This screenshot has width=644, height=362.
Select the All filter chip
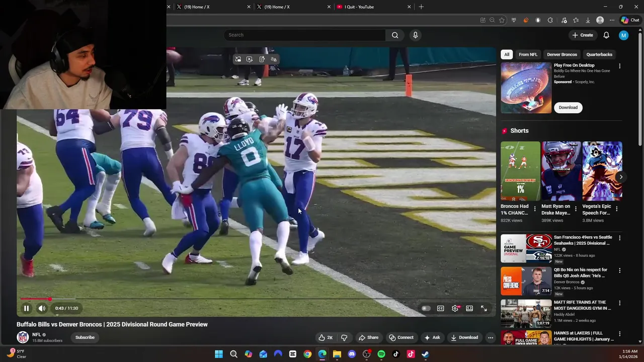[x=507, y=54]
